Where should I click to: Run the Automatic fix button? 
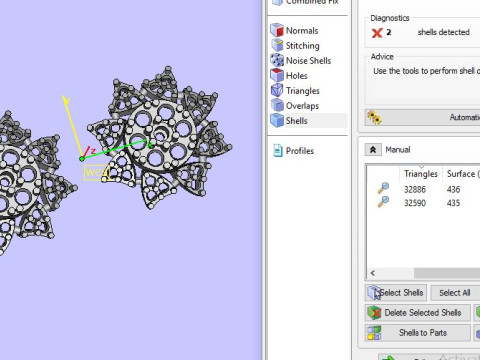(423, 117)
